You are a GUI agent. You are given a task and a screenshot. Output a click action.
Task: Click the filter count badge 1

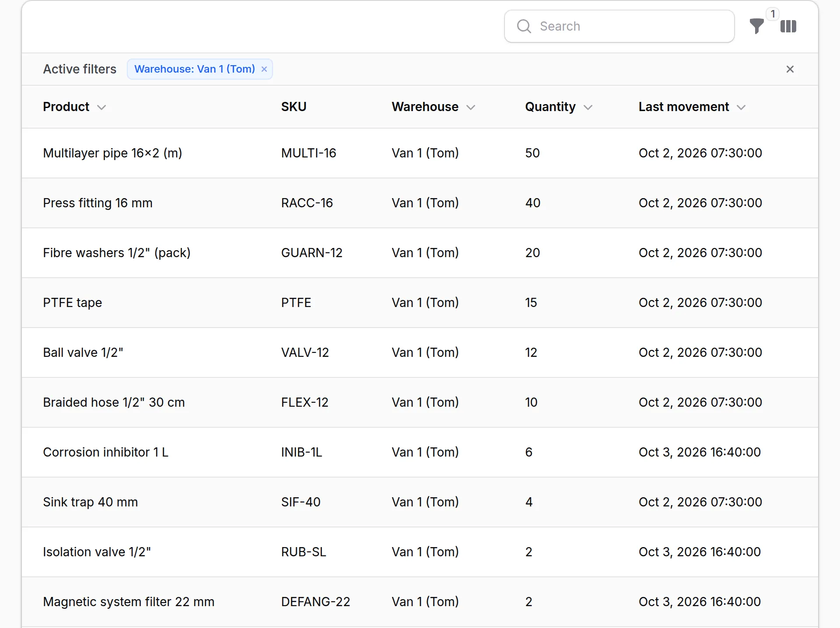point(773,14)
